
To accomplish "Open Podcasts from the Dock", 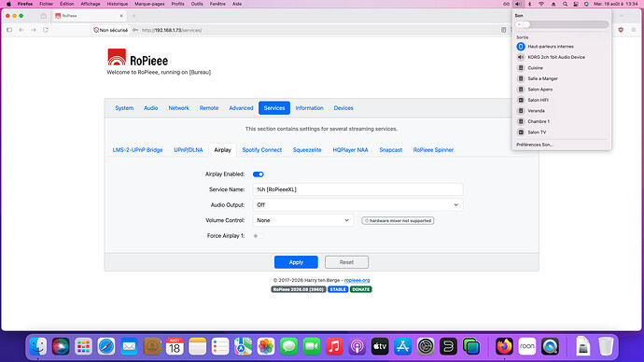I will (x=357, y=346).
